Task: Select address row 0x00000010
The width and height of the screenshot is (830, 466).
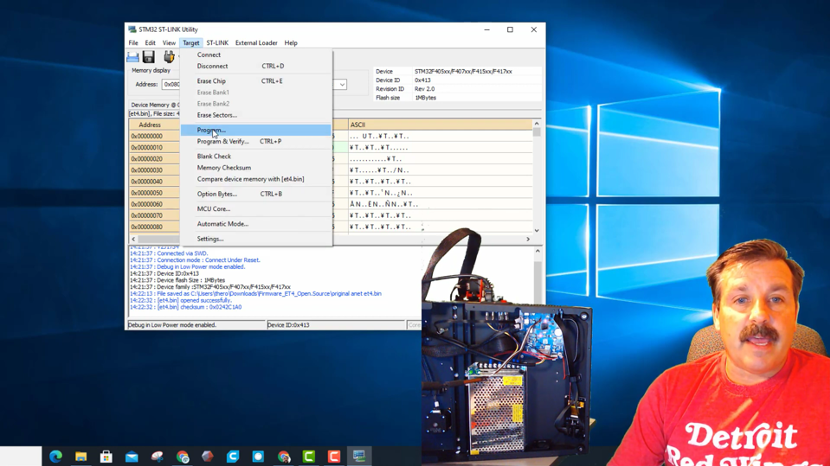Action: 147,148
